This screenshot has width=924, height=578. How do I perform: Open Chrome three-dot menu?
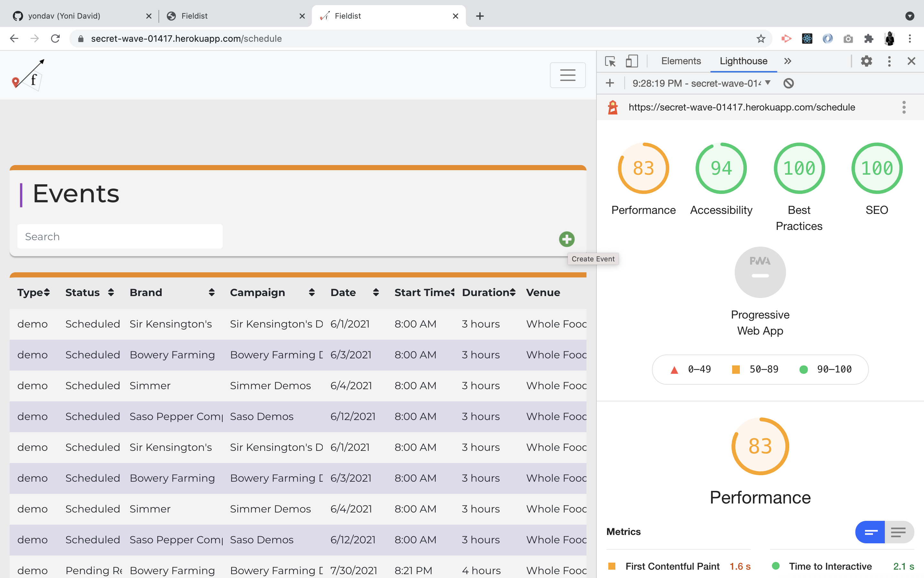[910, 39]
